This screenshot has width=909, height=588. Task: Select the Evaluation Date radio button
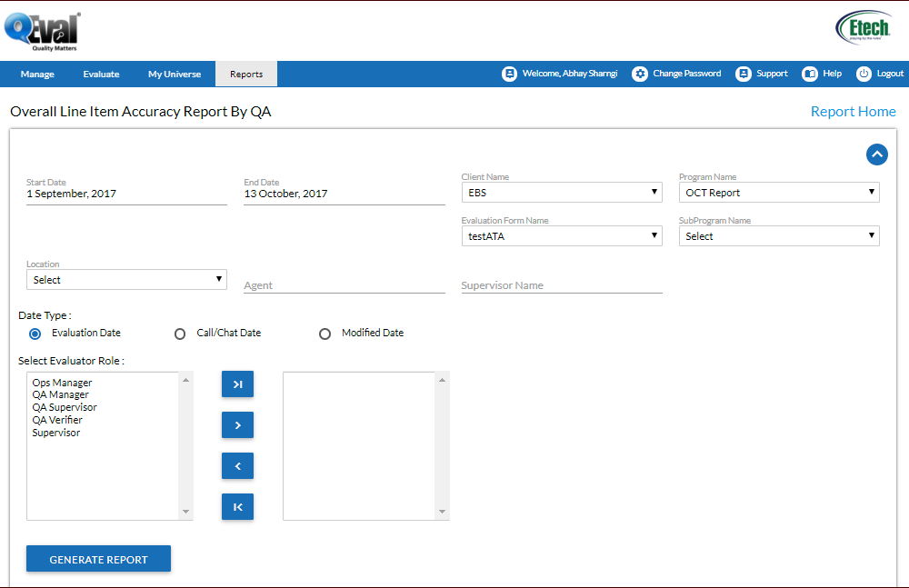35,334
